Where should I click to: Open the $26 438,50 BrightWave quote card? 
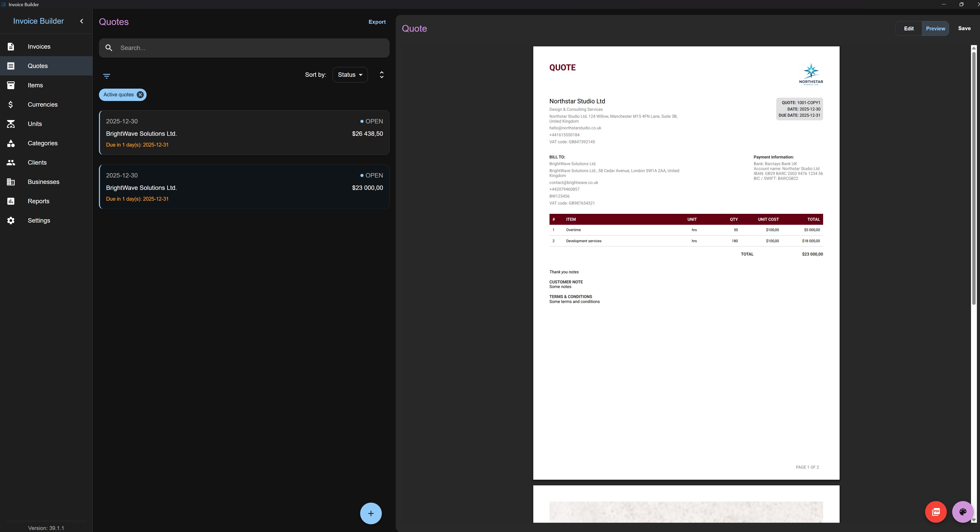tap(244, 133)
